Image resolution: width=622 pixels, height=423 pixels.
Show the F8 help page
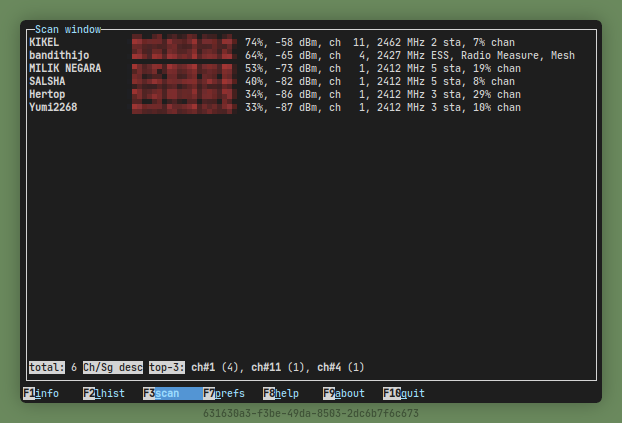(x=282, y=394)
